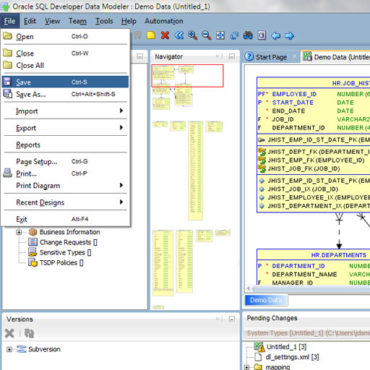
Task: Expand the Business Information tree node
Action: coord(19,232)
